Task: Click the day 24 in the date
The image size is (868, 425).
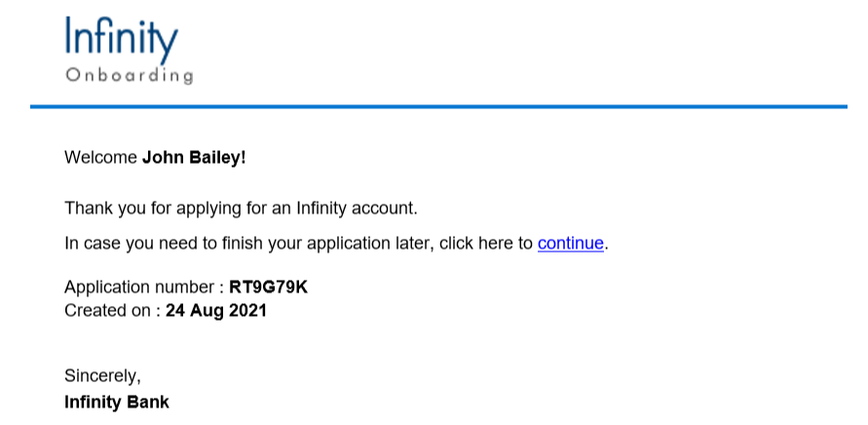Action: 175,311
